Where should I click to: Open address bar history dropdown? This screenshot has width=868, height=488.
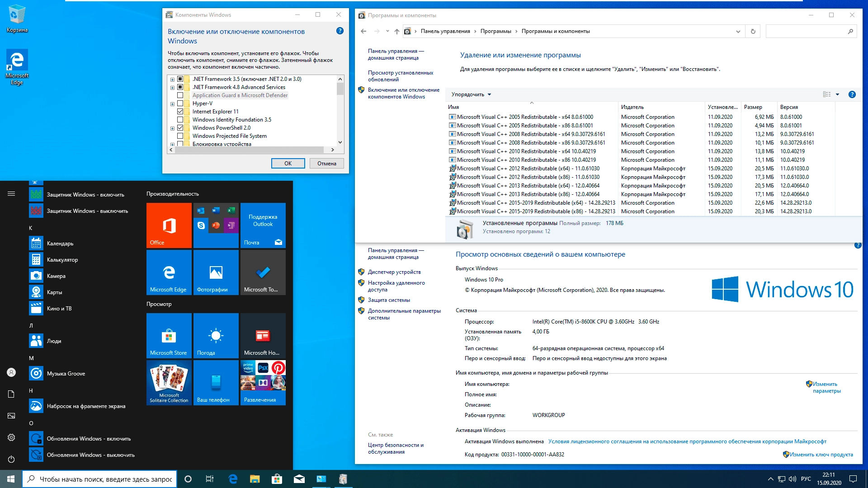[738, 32]
